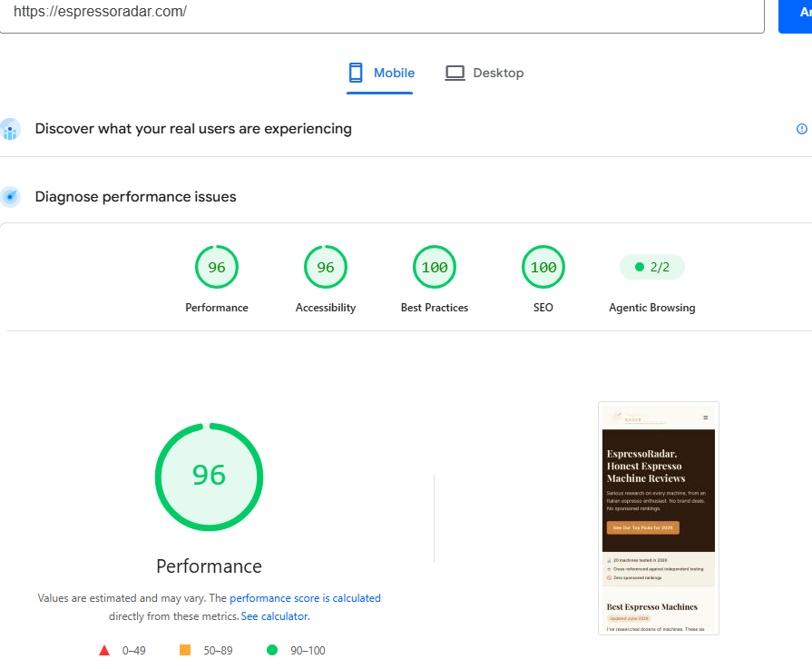The image size is (812, 669).
Task: Open the Agentic Browsing 2/2 badge
Action: [x=652, y=267]
